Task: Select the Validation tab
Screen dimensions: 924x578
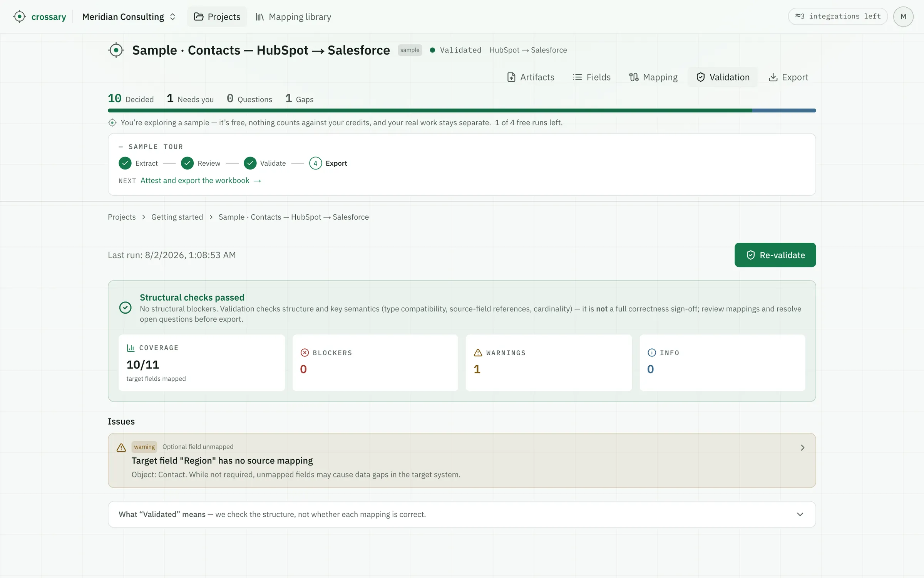Action: [x=723, y=77]
